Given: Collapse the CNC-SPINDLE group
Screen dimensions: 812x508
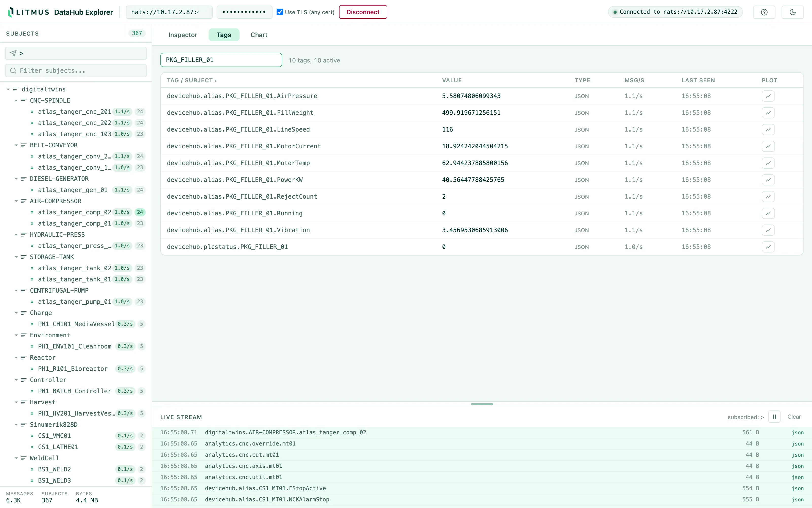Looking at the screenshot, I should tap(16, 101).
